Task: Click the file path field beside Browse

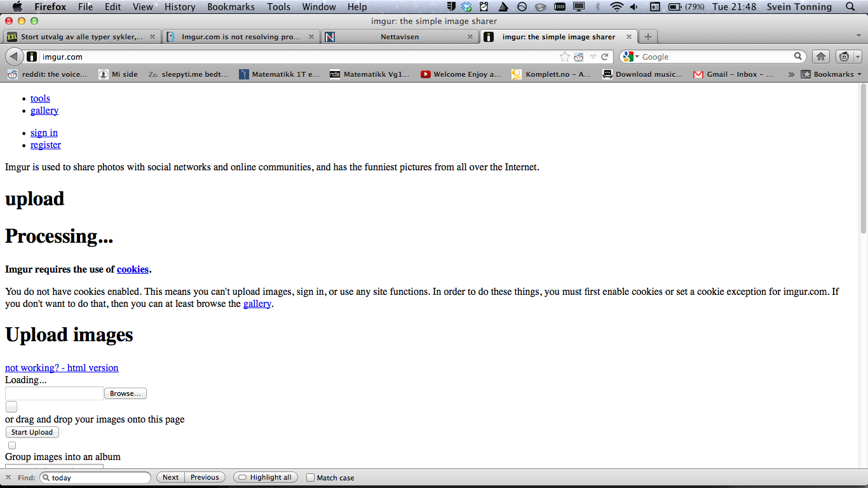Action: (54, 393)
